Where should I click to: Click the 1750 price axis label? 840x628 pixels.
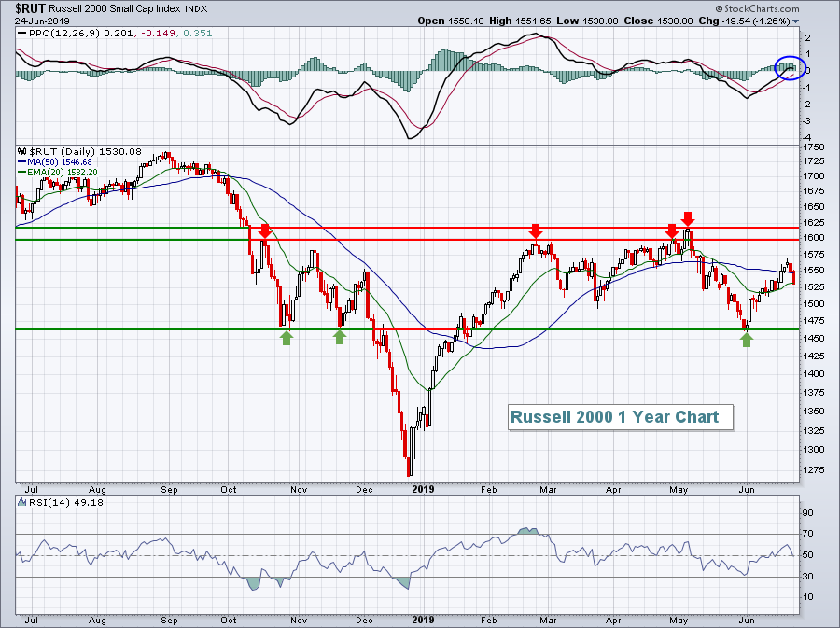(813, 147)
